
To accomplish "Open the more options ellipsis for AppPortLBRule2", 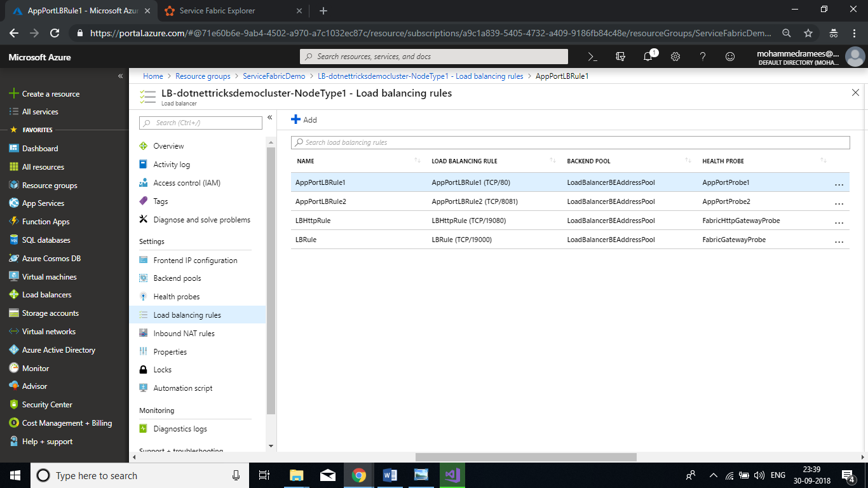I will pyautogui.click(x=839, y=203).
